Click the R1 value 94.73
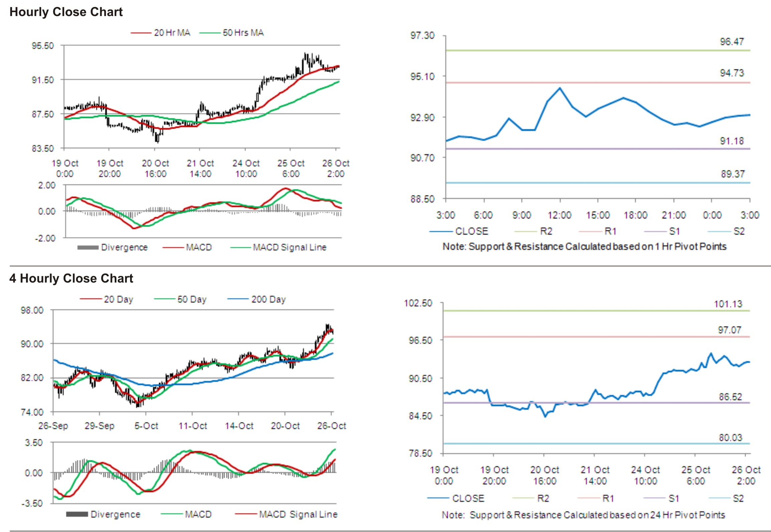771x532 pixels. (732, 73)
